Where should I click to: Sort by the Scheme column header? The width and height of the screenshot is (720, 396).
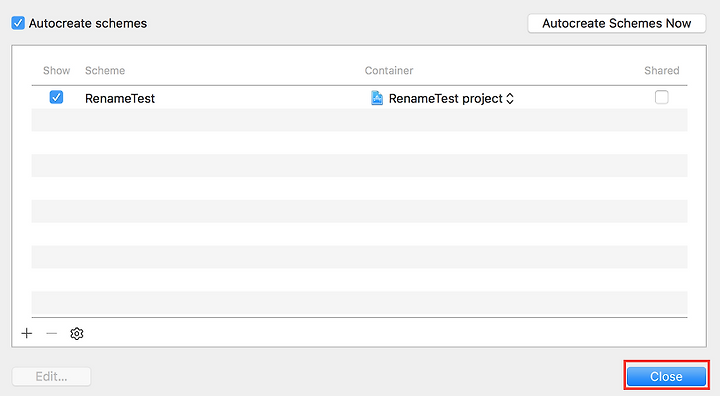(105, 70)
